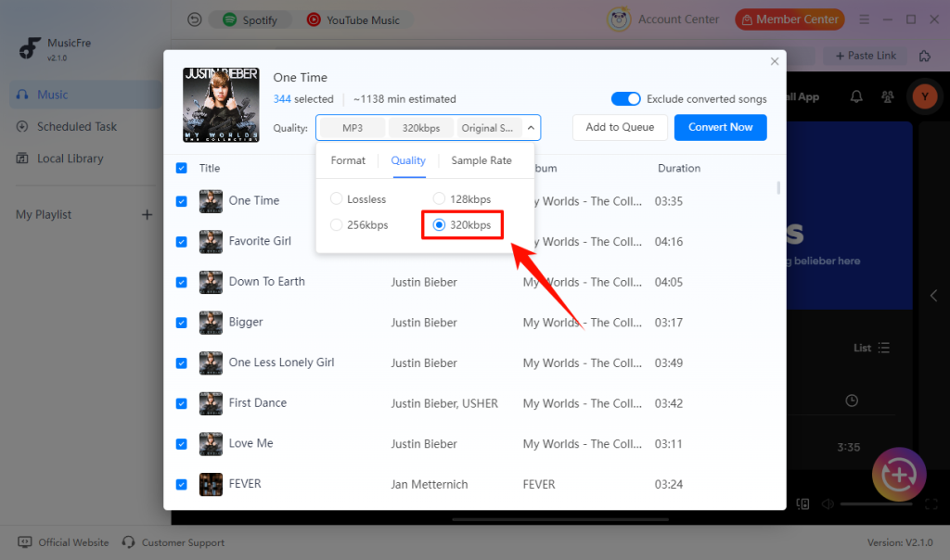
Task: Open the user profile avatar Y
Action: [925, 96]
